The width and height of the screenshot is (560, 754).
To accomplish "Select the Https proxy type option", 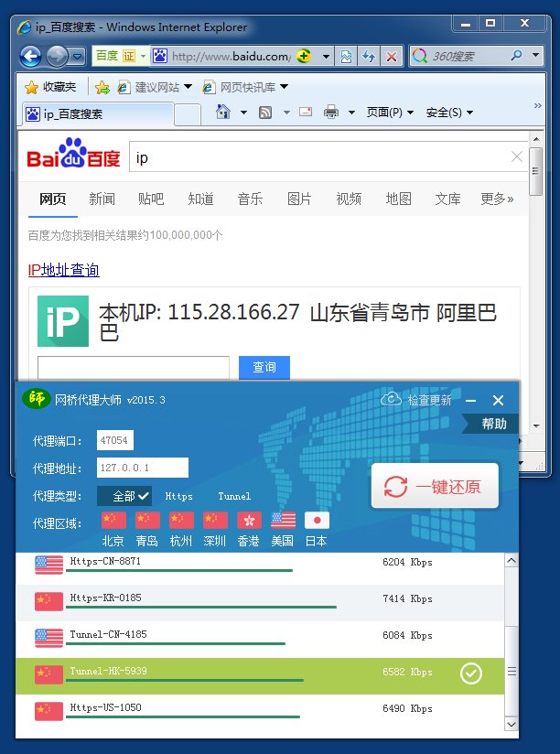I will (x=178, y=496).
